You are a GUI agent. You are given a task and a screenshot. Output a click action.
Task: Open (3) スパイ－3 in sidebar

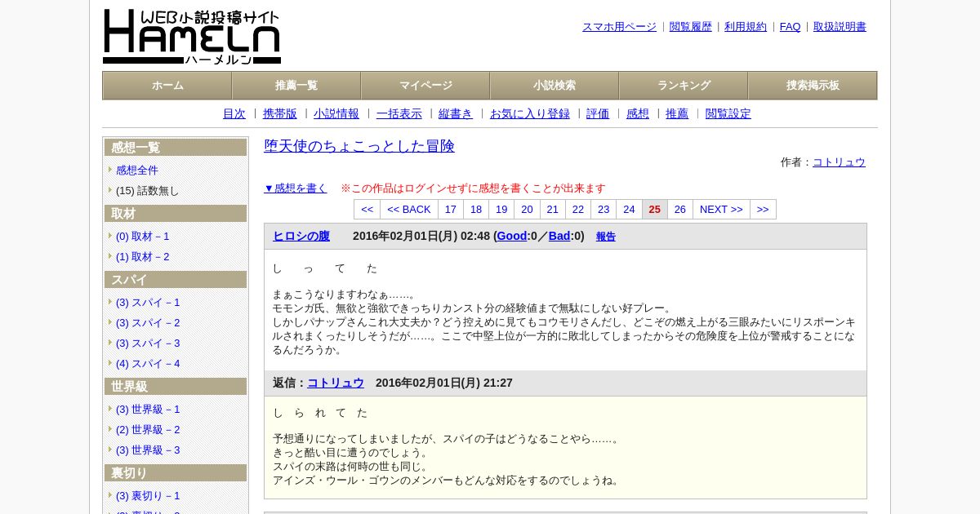148,343
